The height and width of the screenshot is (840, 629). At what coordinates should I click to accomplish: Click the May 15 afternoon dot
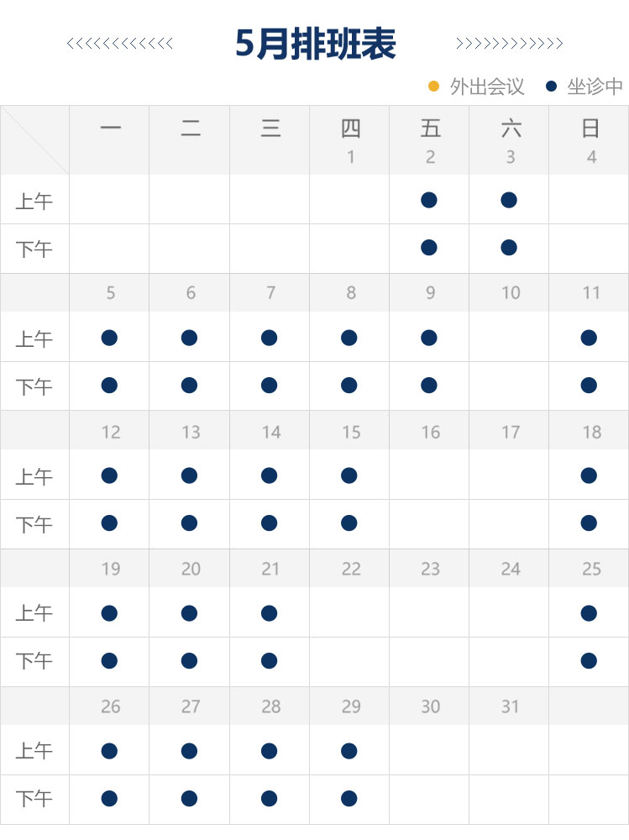coord(349,523)
